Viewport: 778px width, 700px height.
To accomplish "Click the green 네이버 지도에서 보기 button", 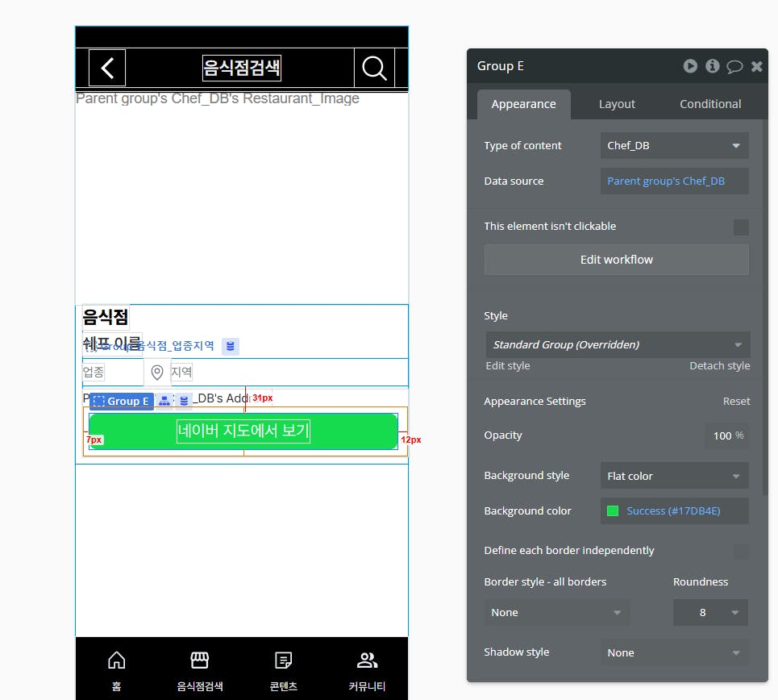I will [243, 431].
